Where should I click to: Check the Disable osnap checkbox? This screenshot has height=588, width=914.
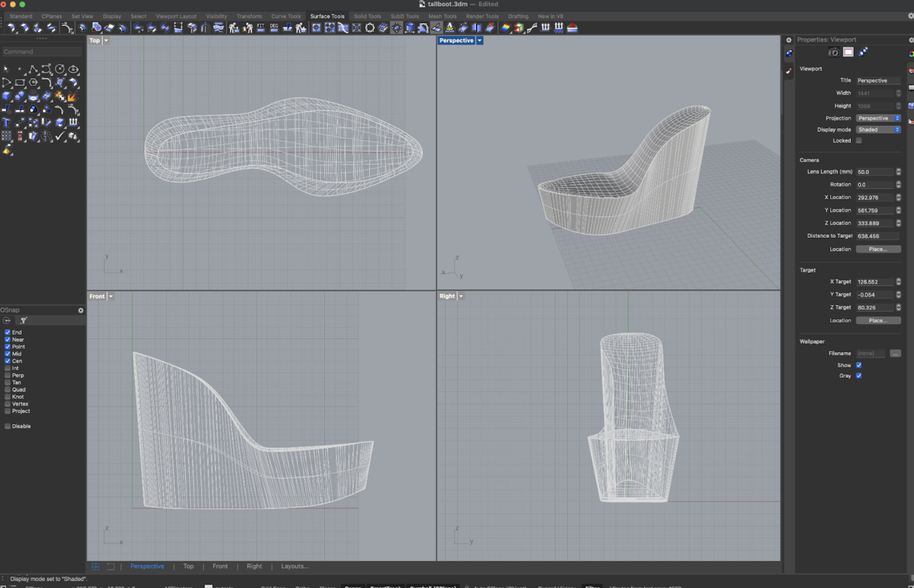tap(7, 426)
